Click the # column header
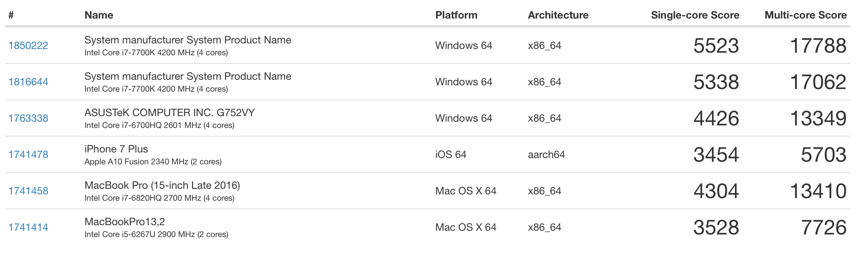Viewport: 868px width, 253px height. coord(11,15)
